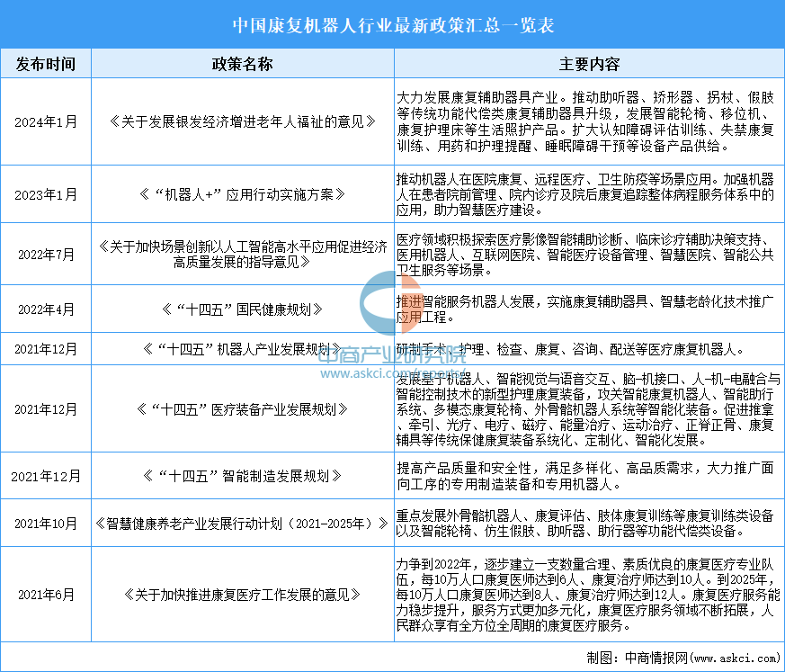Click the 2022年4月 date cell
The height and width of the screenshot is (672, 785).
(46, 309)
